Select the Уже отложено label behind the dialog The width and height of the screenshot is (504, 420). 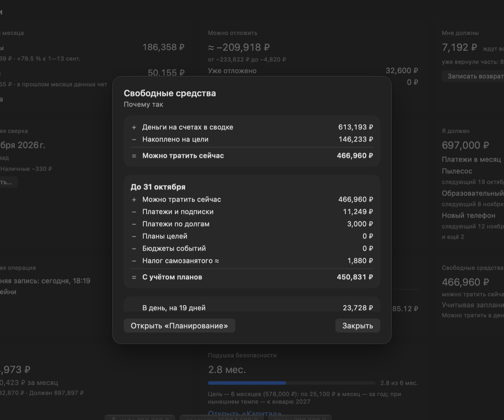point(232,71)
